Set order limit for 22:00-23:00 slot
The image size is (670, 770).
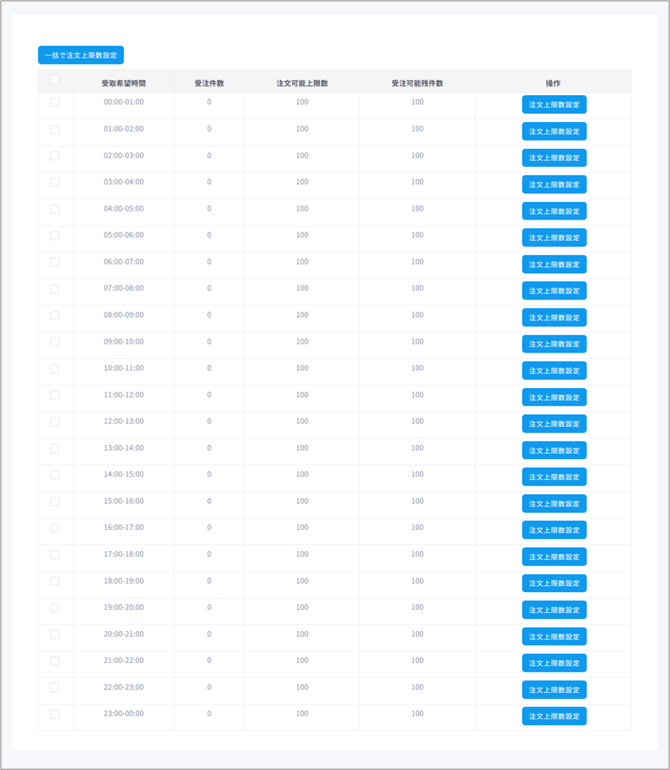554,689
